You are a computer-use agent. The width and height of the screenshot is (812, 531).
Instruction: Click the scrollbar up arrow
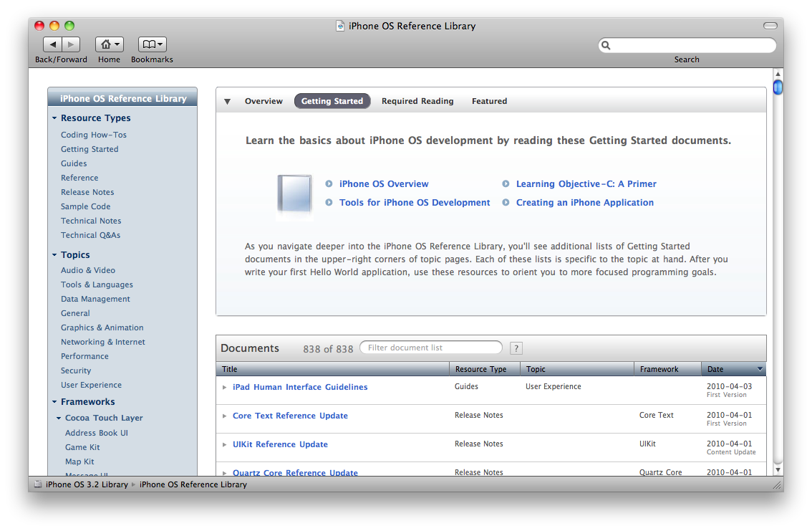click(778, 74)
